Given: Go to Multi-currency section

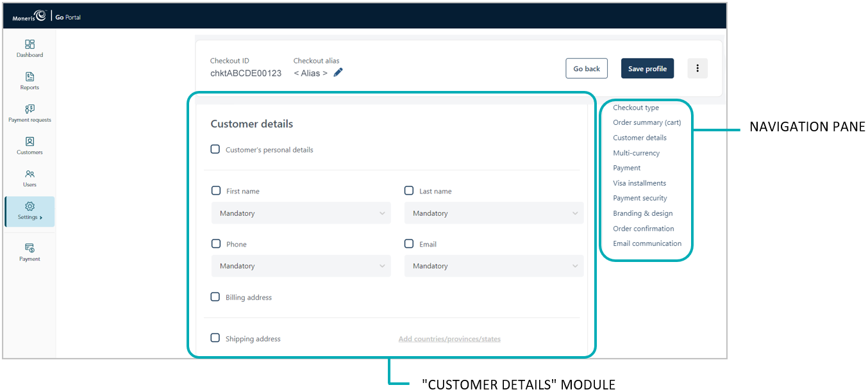Looking at the screenshot, I should (x=636, y=153).
